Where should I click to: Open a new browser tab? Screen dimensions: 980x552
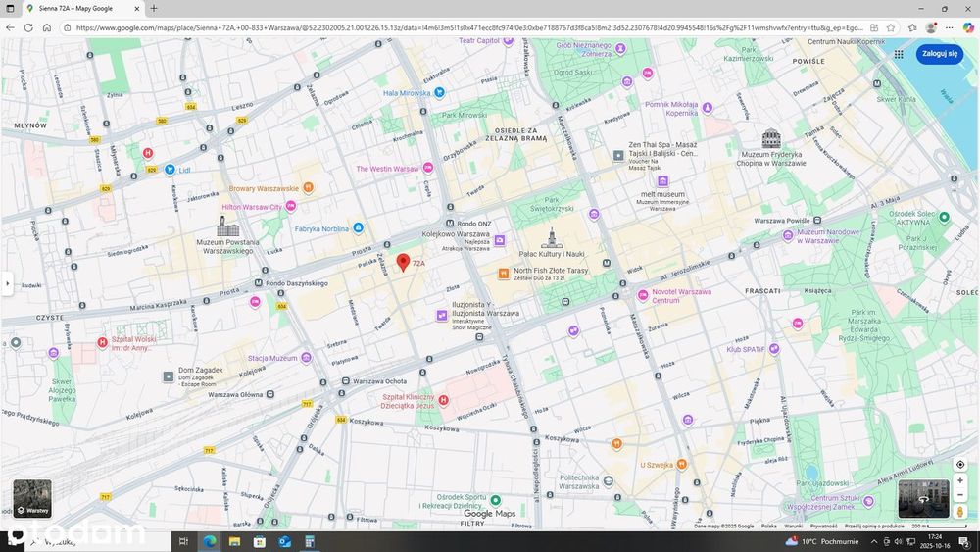[154, 8]
